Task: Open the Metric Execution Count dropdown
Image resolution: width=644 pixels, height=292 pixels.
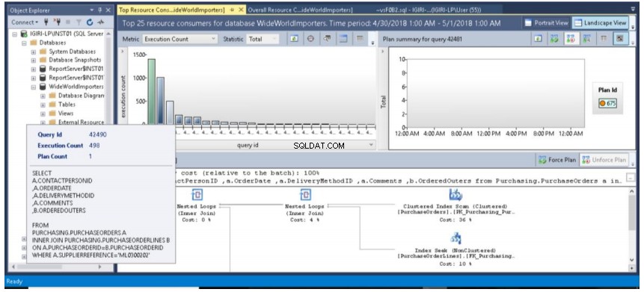Action: tap(180, 39)
